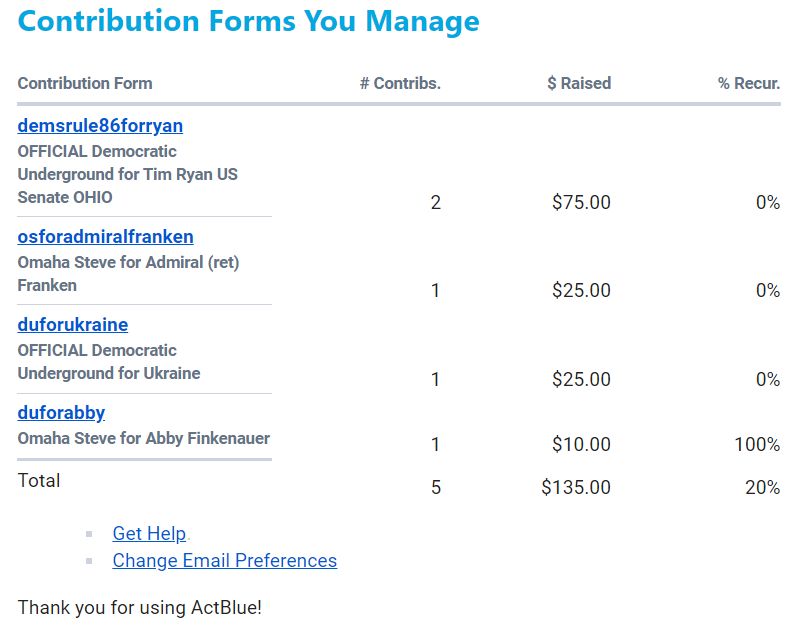Follow the duforukraine form link
This screenshot has width=808, height=627.
pyautogui.click(x=73, y=325)
